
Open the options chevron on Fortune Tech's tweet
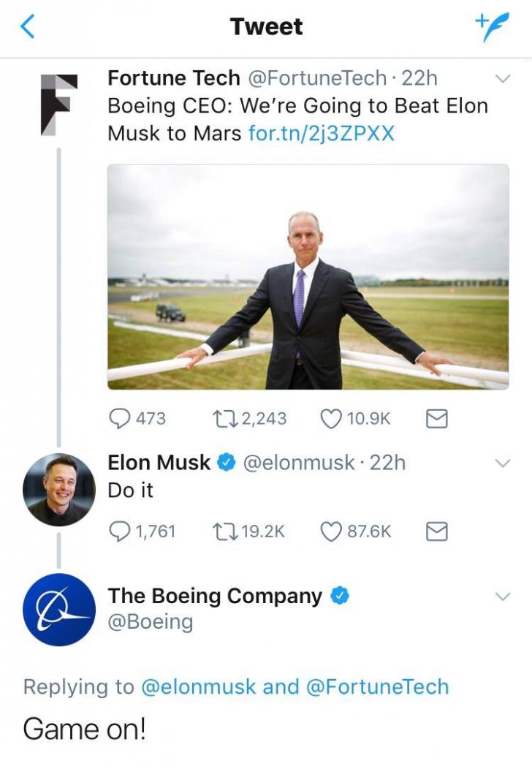[x=503, y=80]
